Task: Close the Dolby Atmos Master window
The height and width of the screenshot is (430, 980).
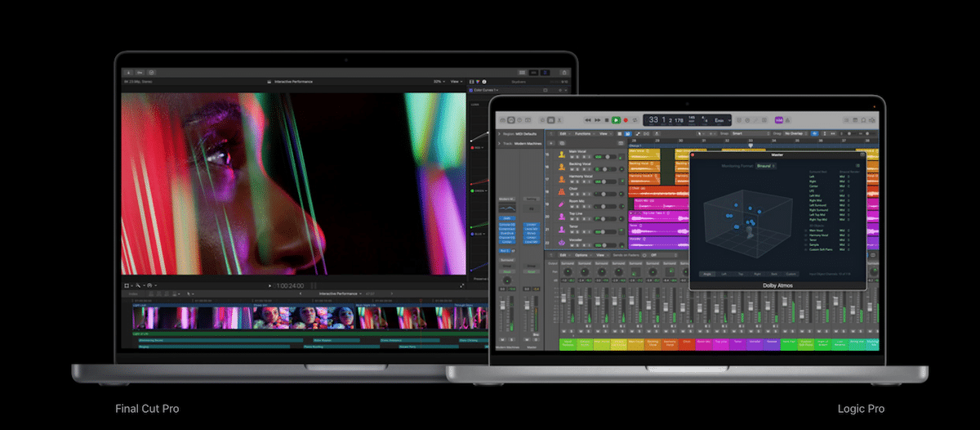Action: (693, 155)
